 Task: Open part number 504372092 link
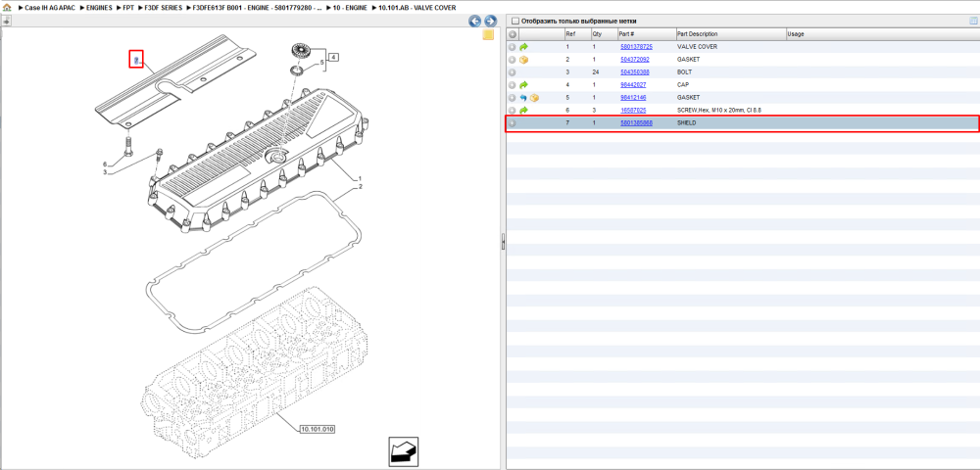tap(634, 60)
